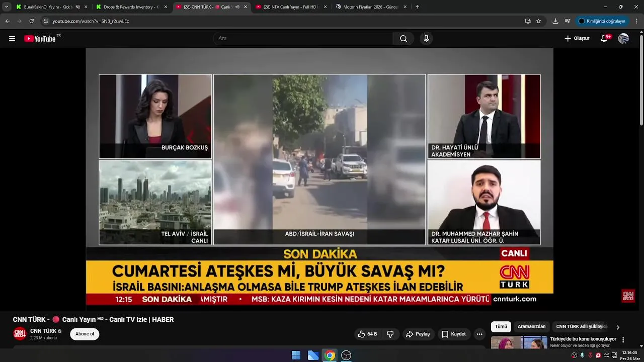Start voice search with microphone icon
Viewport: 644px width, 362px height.
coord(426,39)
